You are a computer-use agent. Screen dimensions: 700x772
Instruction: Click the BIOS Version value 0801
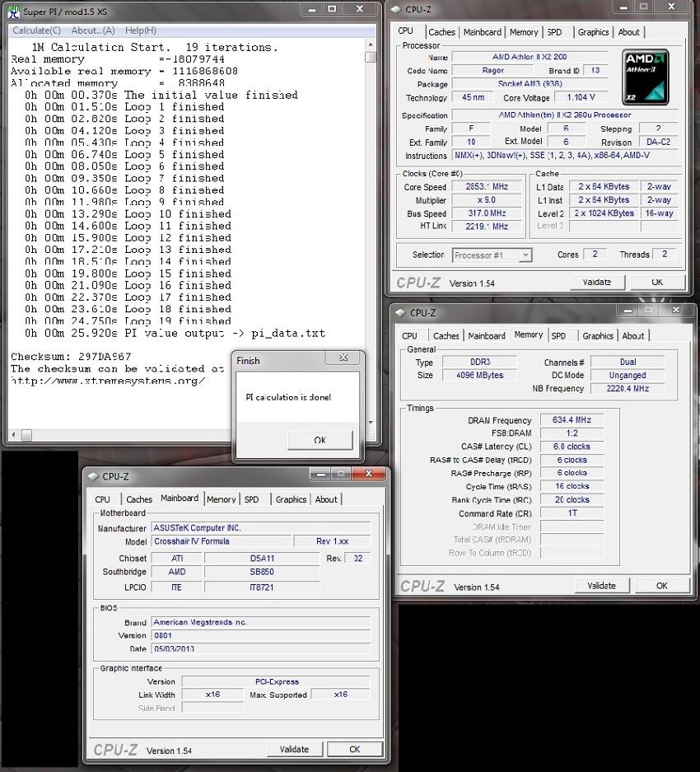pyautogui.click(x=261, y=635)
